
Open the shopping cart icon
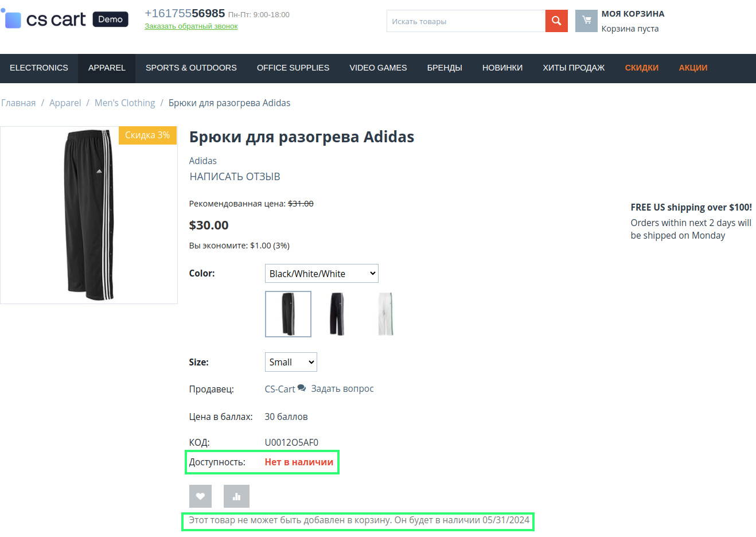586,21
